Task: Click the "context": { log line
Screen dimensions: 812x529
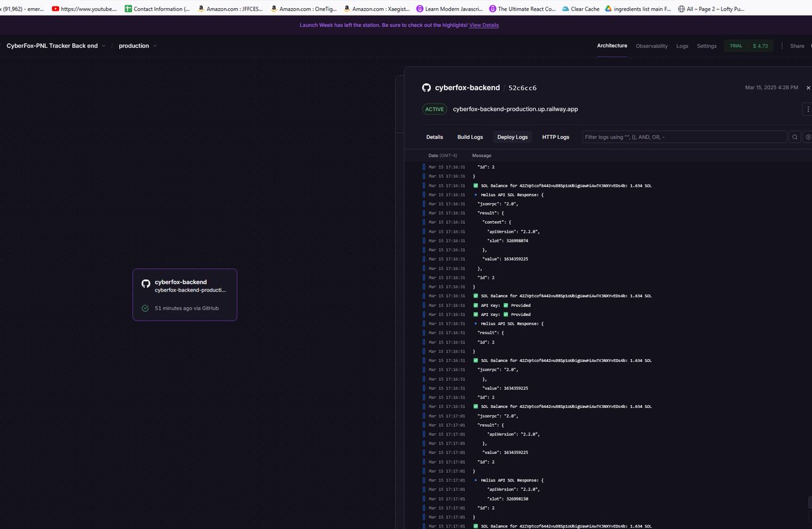Action: [x=498, y=222]
